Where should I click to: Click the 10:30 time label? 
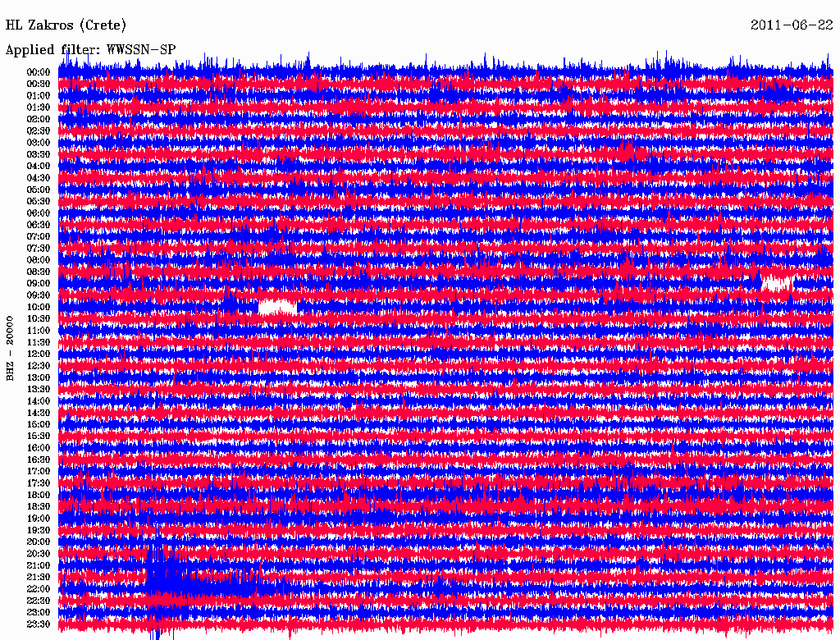[39, 318]
